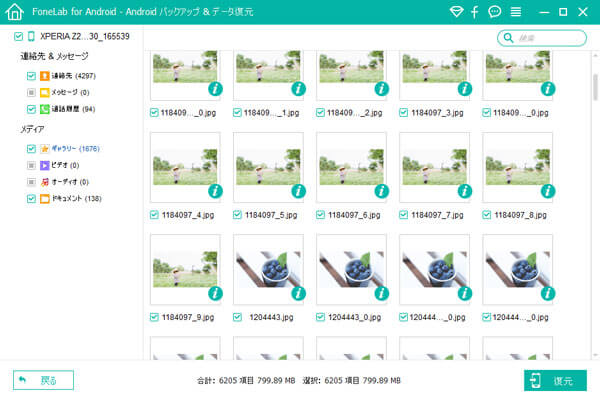Uncheck the ギャラリー (1676) checkbox
The width and height of the screenshot is (600, 399).
click(31, 148)
